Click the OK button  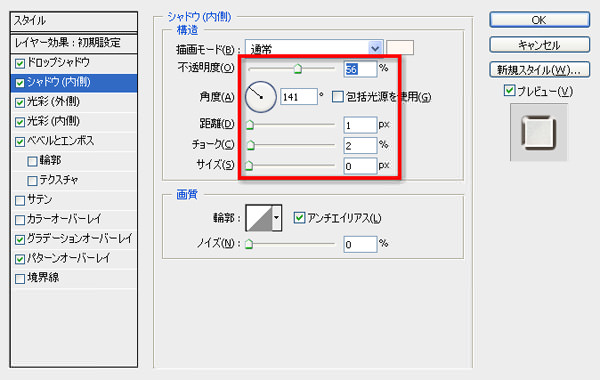(x=540, y=20)
